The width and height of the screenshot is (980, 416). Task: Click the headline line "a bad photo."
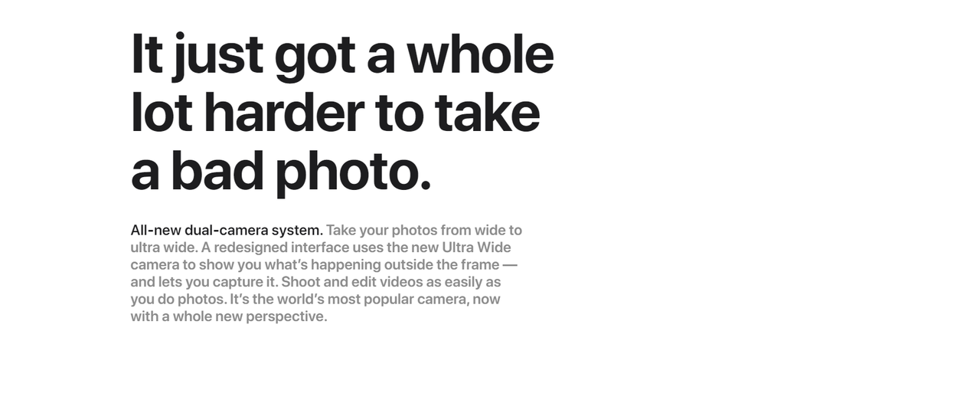click(x=281, y=172)
